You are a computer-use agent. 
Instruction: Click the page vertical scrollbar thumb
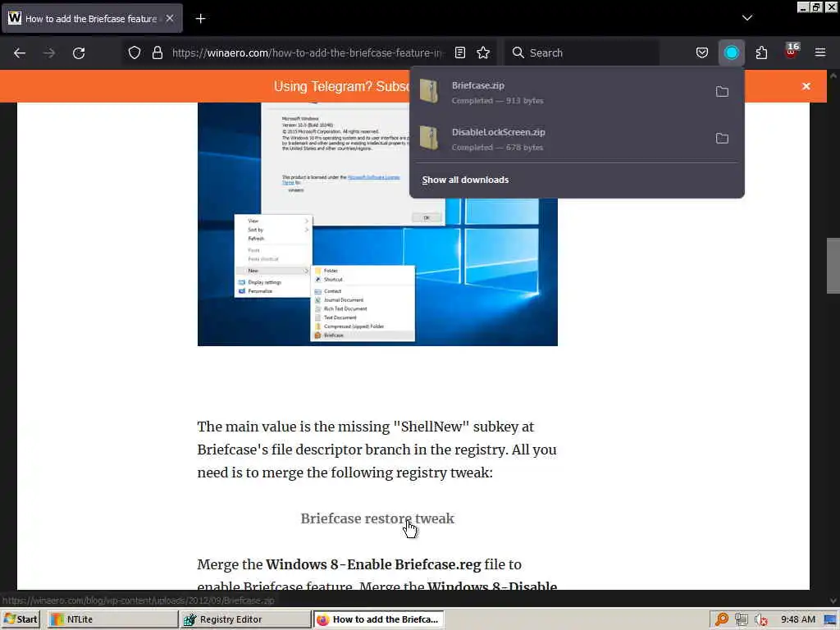click(x=833, y=266)
